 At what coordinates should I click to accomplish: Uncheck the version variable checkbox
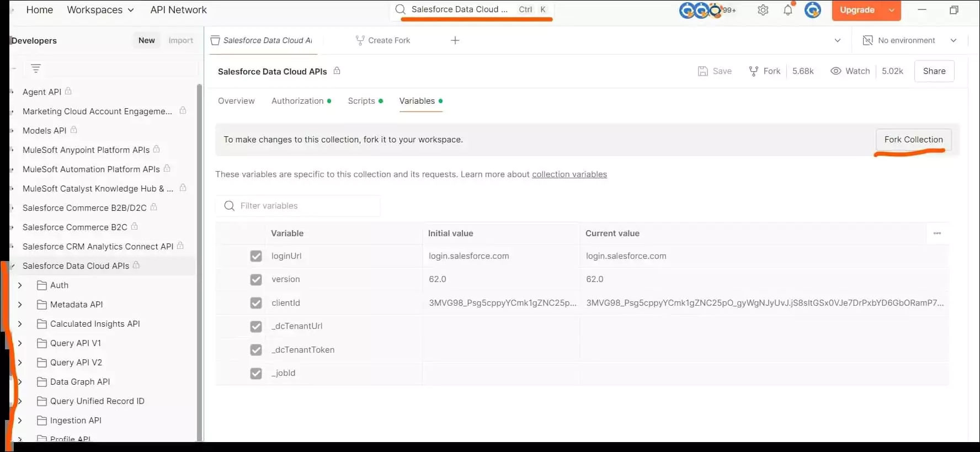(x=256, y=279)
